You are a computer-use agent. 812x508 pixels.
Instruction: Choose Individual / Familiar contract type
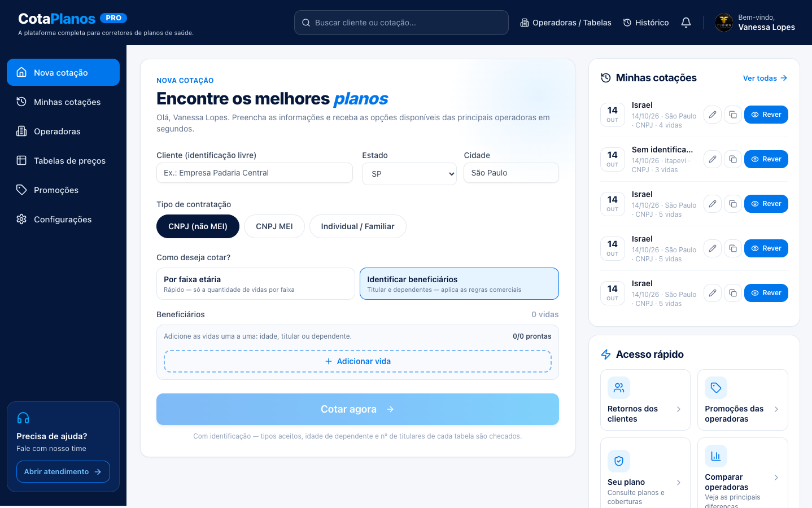(x=357, y=226)
